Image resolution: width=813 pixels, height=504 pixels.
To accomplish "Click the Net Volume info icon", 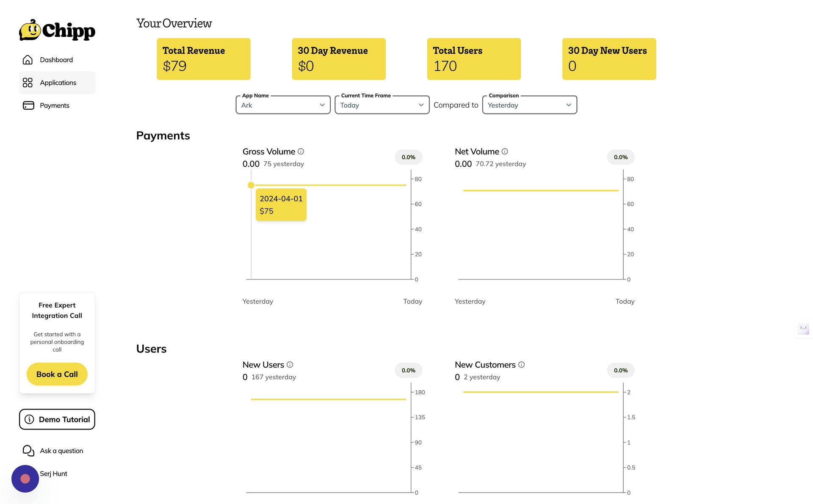I will 505,151.
